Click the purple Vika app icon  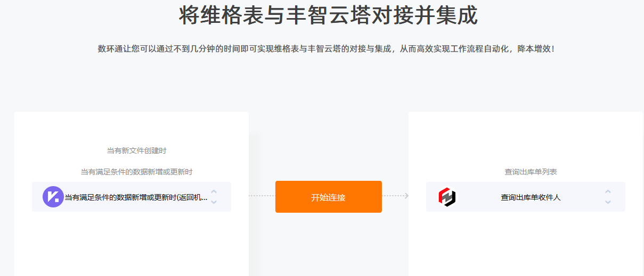click(53, 197)
